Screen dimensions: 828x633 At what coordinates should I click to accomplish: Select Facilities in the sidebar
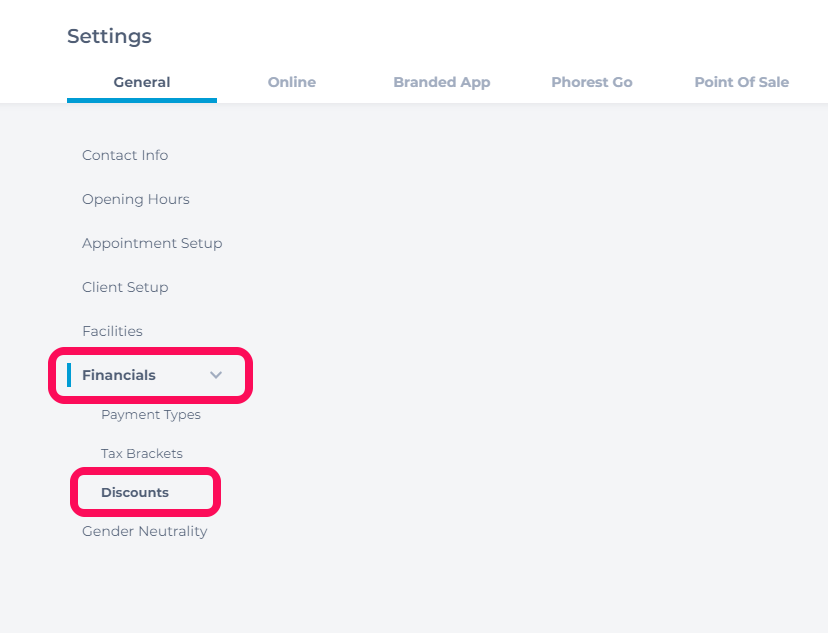112,331
